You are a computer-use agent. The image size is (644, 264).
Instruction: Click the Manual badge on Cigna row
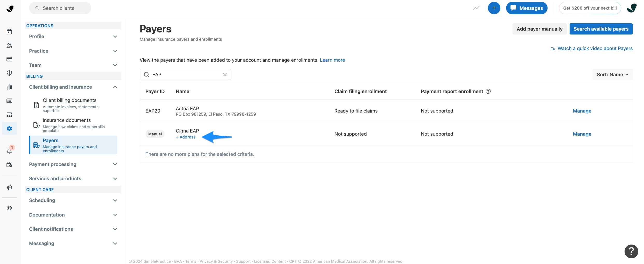pyautogui.click(x=155, y=134)
